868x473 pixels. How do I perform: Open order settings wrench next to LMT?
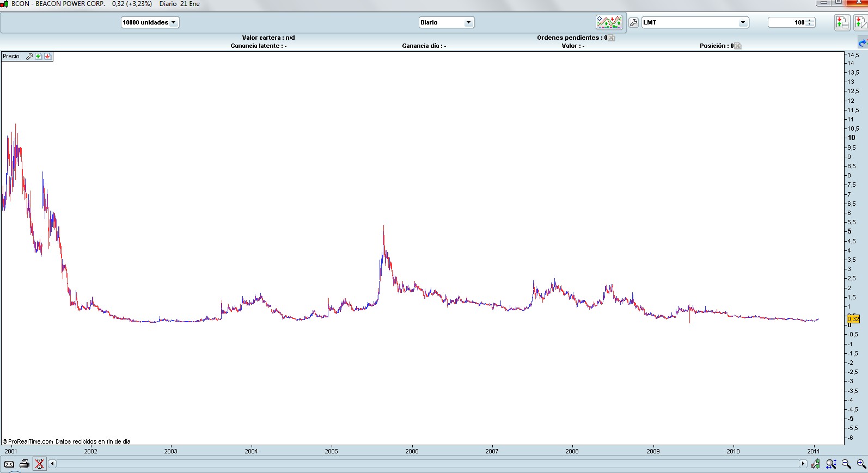tap(633, 23)
